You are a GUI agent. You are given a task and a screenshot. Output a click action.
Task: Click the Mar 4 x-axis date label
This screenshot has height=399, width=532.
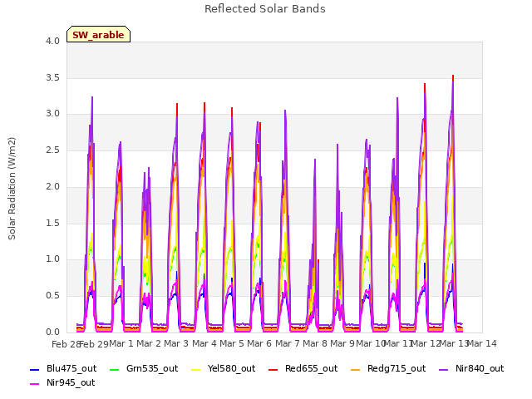pyautogui.click(x=204, y=343)
